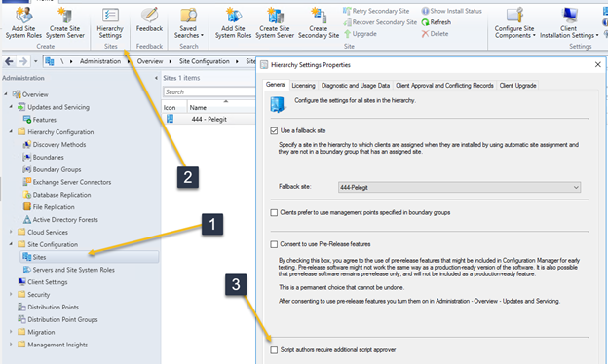Expand the Security folder
This screenshot has height=364, width=608.
click(x=11, y=294)
